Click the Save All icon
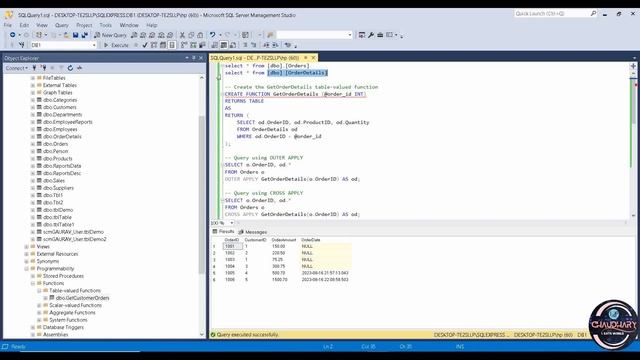This screenshot has width=640, height=360. [84, 35]
